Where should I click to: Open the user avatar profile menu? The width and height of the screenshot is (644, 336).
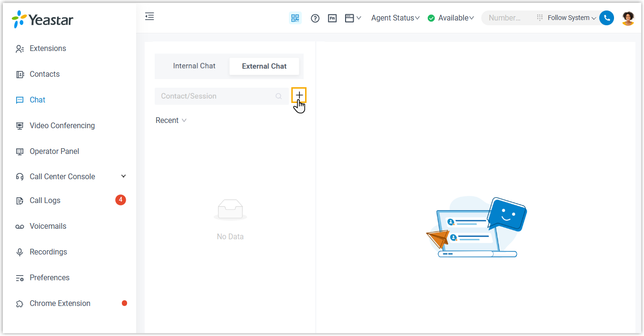pyautogui.click(x=628, y=18)
